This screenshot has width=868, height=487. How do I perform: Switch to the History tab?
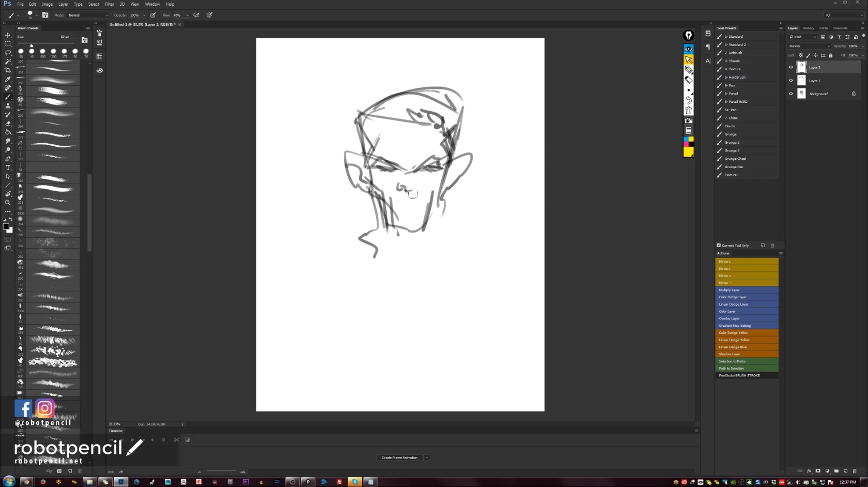click(x=808, y=28)
